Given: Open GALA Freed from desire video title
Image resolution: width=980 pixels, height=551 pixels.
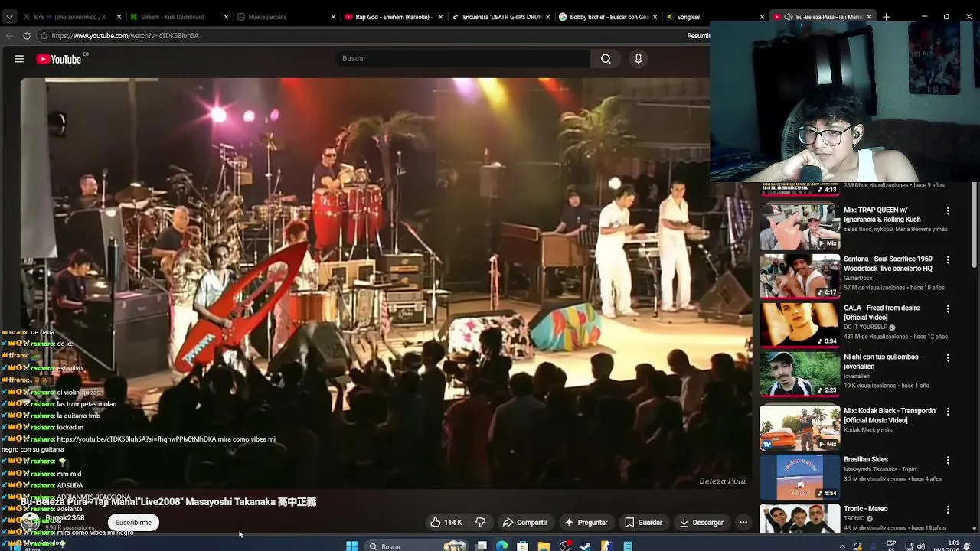Looking at the screenshot, I should tap(881, 312).
